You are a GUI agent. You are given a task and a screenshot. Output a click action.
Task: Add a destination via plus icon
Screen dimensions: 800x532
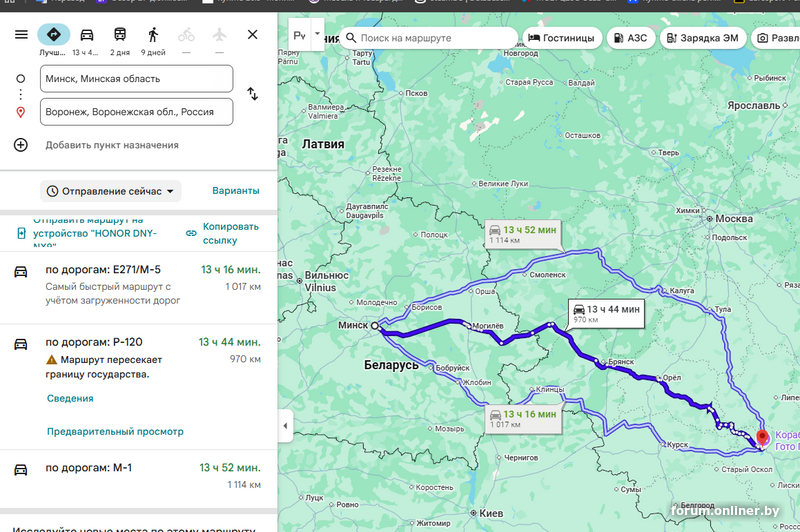click(x=20, y=145)
